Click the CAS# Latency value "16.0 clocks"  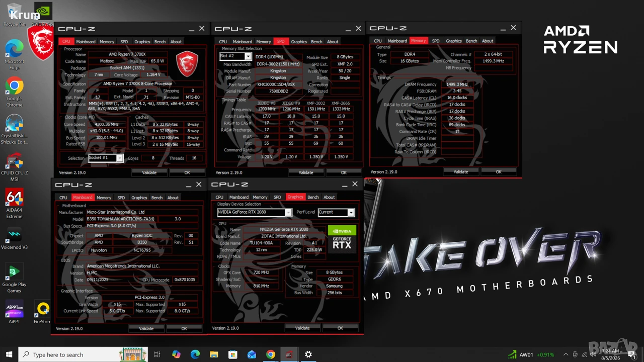[x=457, y=98]
